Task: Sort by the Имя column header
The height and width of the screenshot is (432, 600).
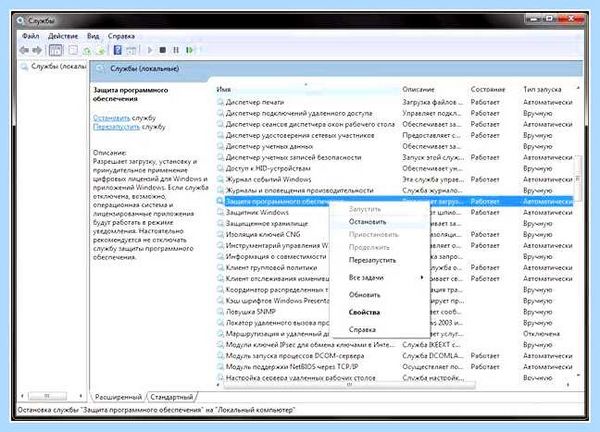Action: click(307, 89)
